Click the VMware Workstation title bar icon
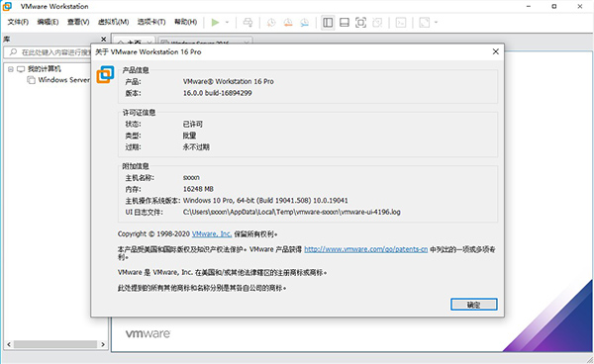The image size is (594, 364). 7,6
